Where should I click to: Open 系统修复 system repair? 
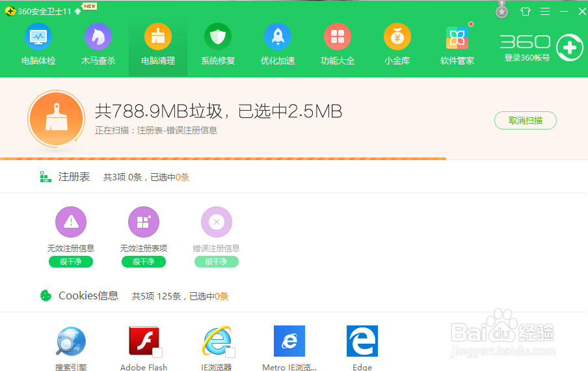(x=218, y=44)
